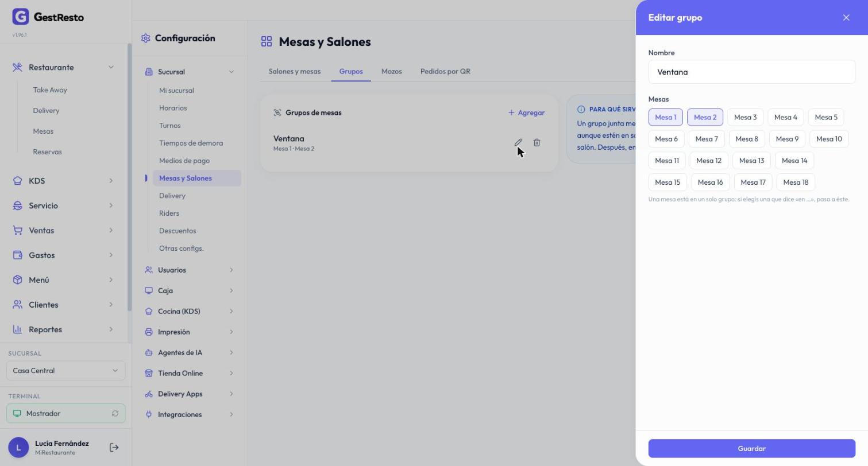This screenshot has height=466, width=868.
Task: Click Agregar to add a group
Action: point(526,112)
